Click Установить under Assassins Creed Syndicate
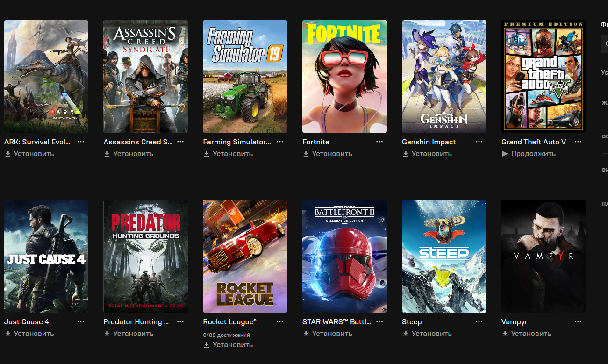 coord(129,154)
